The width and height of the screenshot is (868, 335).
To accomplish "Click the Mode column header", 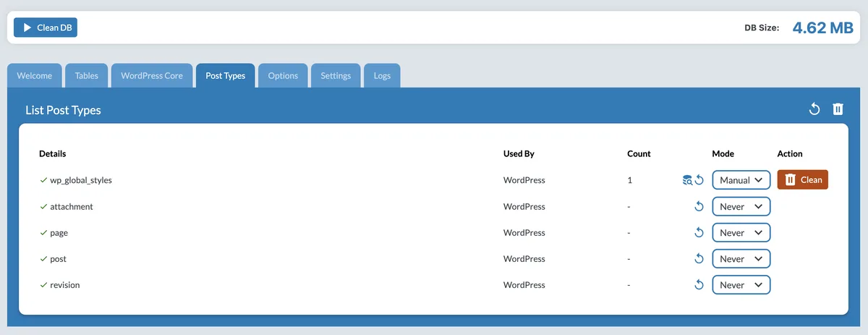I will (723, 153).
